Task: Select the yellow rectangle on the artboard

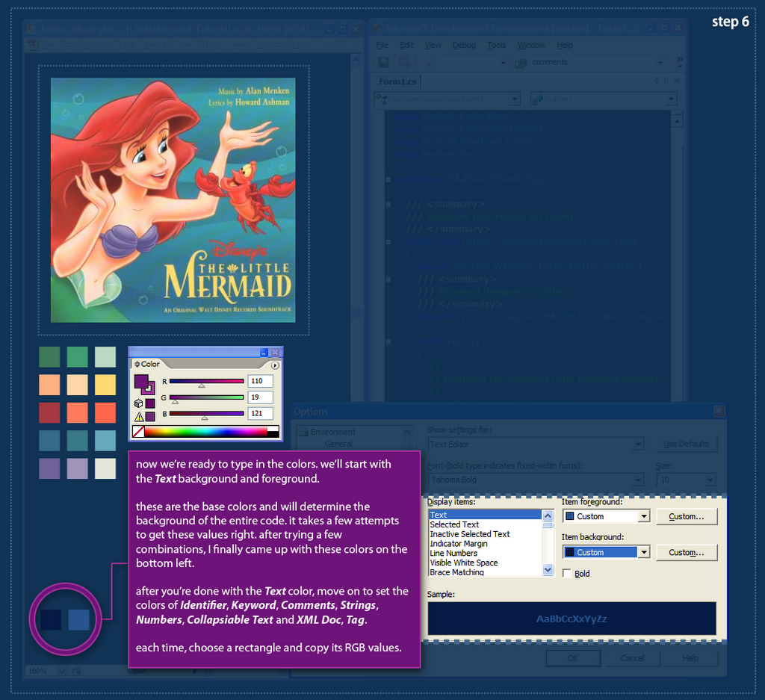Action: 105,385
